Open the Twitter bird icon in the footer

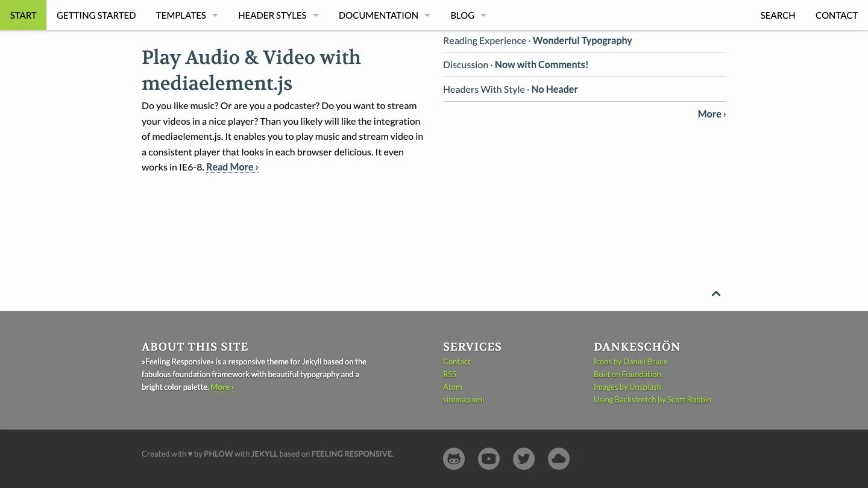point(524,458)
